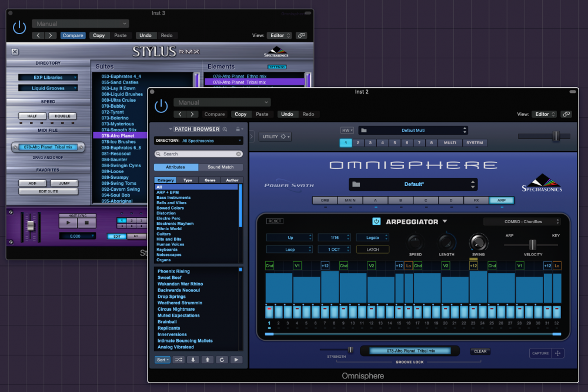The width and height of the screenshot is (588, 392).
Task: Click the groove lock drag crosshair icon
Action: [x=557, y=353]
